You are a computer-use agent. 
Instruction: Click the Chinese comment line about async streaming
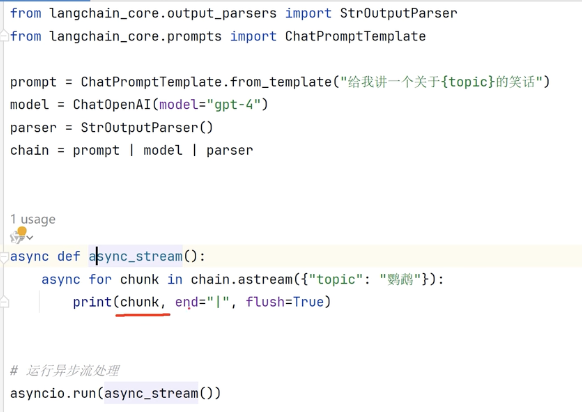[65, 370]
